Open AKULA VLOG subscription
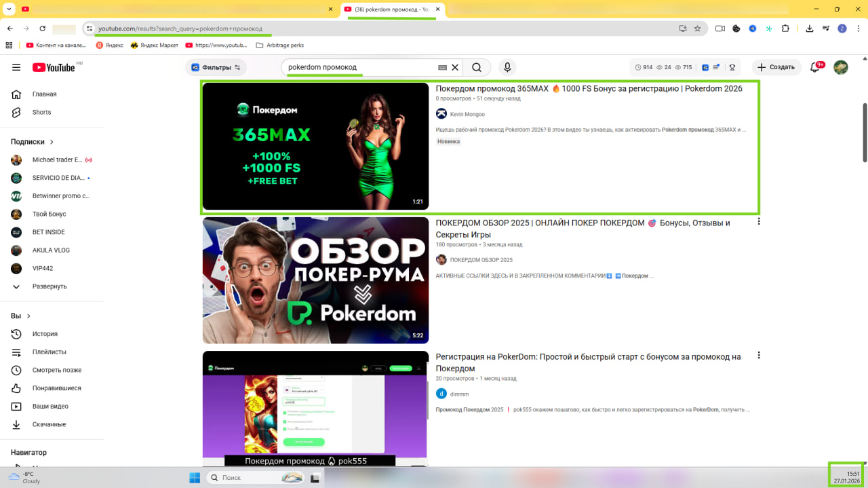Screen dimensions: 868x488 (52, 250)
